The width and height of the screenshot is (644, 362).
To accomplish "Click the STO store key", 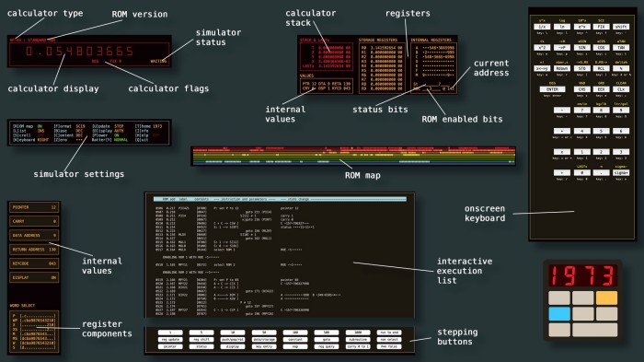I will pyautogui.click(x=581, y=68).
